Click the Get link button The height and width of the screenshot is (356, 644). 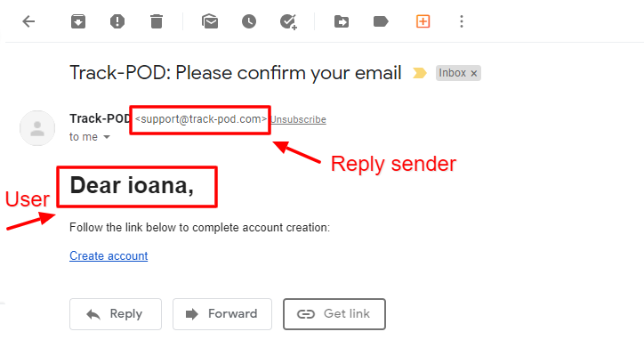[334, 314]
